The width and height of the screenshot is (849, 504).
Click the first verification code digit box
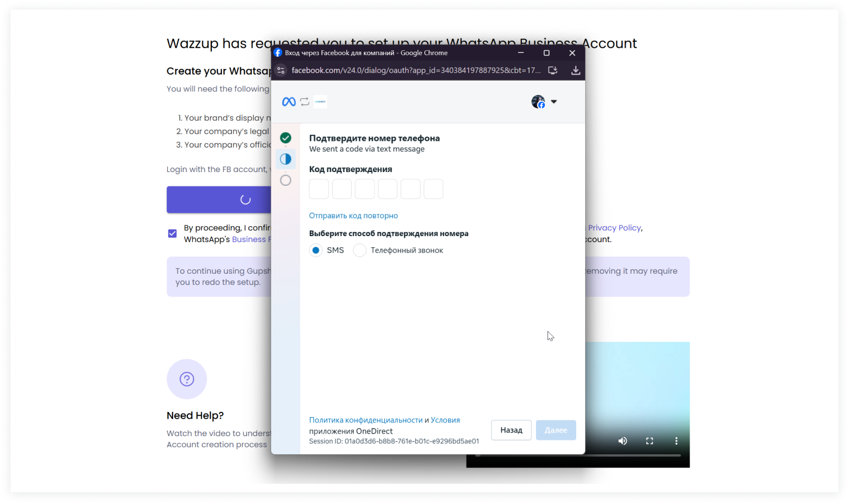click(x=319, y=189)
